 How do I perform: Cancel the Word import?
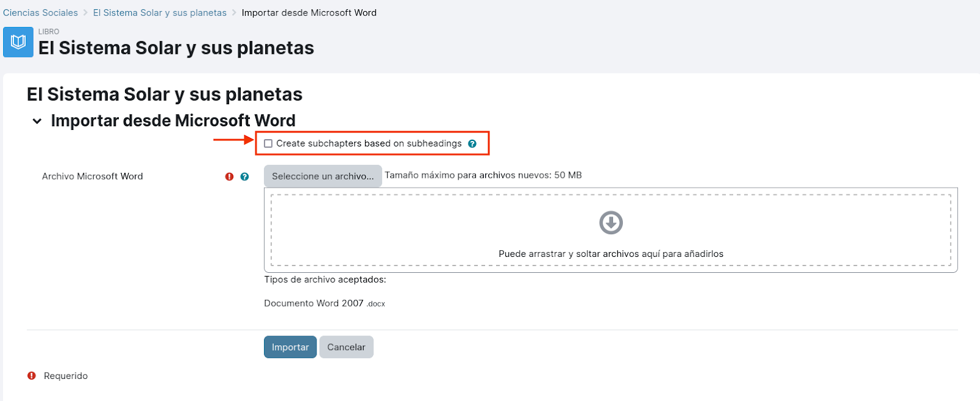click(346, 347)
